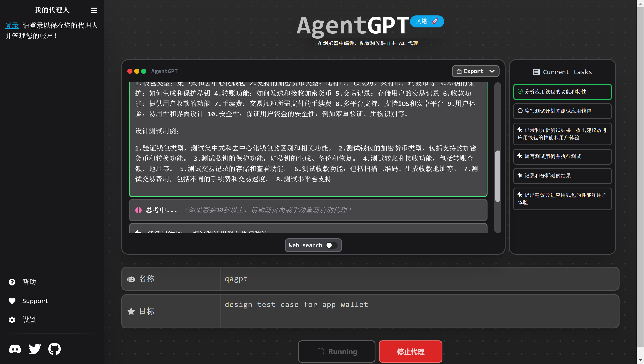
Task: Open the Twitter icon in sidebar
Action: click(35, 349)
